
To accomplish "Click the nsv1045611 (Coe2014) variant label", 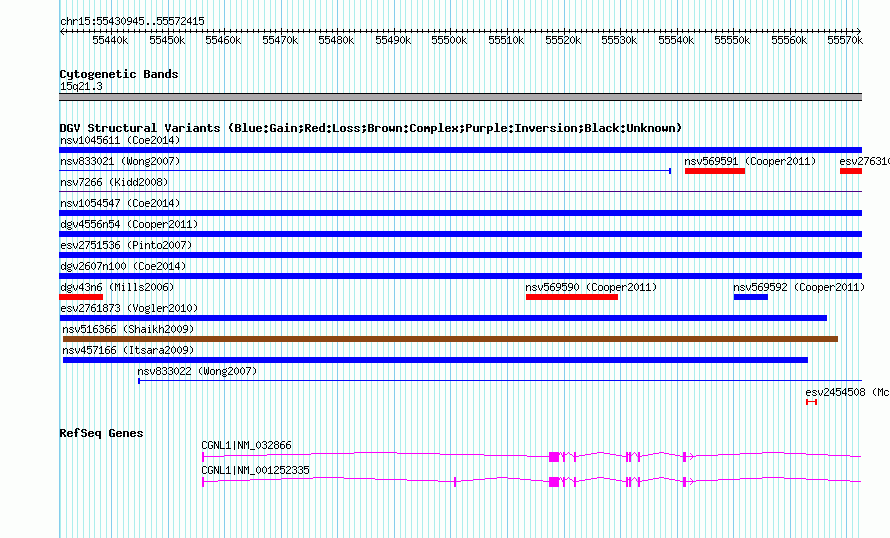I will (x=120, y=140).
